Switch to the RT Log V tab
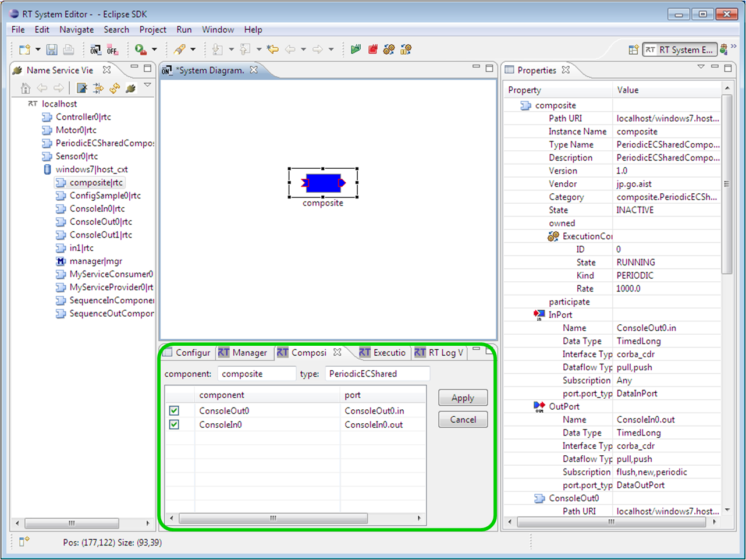The image size is (746, 560). click(x=439, y=352)
